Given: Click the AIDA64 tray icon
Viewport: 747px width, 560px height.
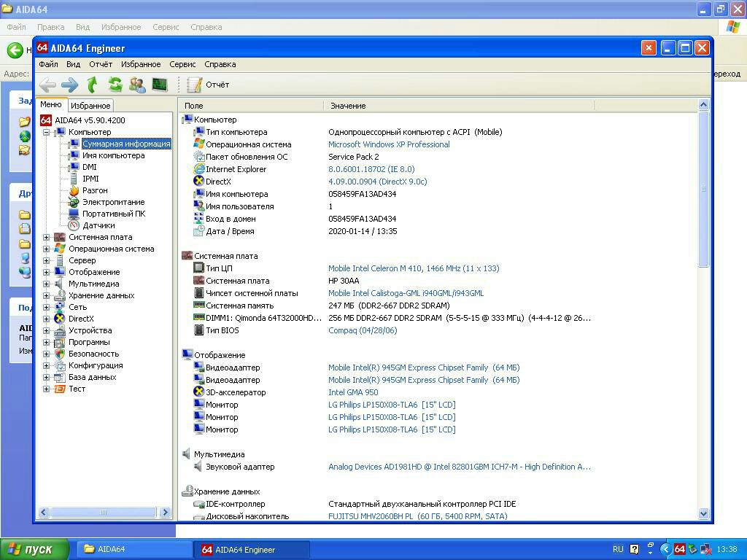Looking at the screenshot, I should pyautogui.click(x=679, y=549).
